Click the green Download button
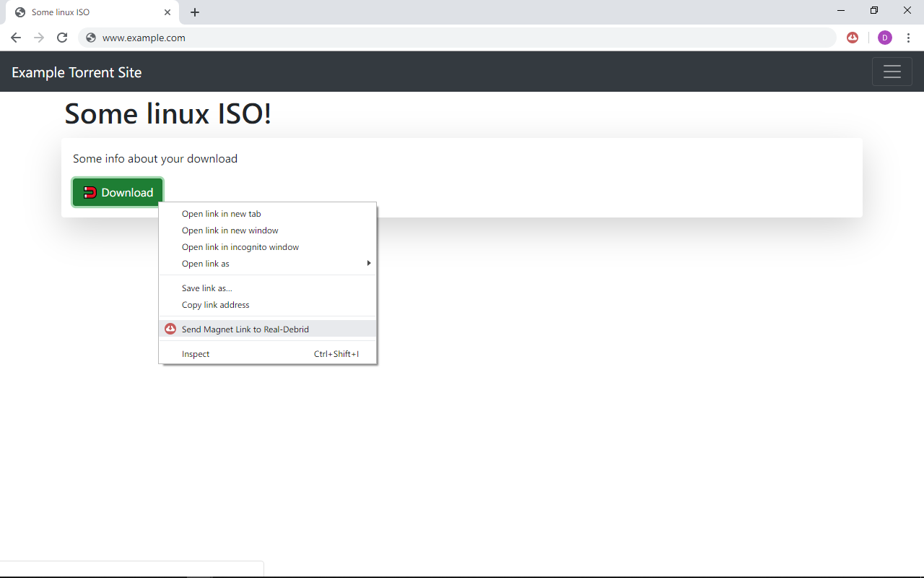The height and width of the screenshot is (578, 924). (x=118, y=192)
